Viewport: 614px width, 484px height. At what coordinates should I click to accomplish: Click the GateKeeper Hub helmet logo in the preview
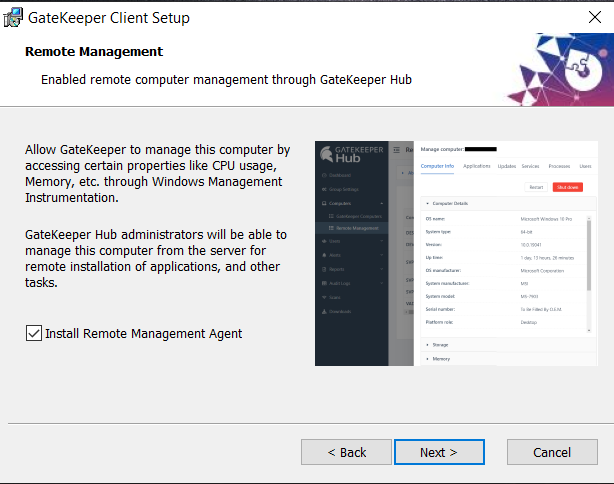click(326, 154)
